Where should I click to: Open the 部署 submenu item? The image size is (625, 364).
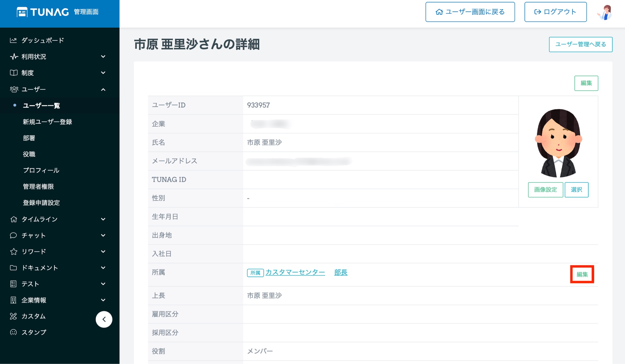pyautogui.click(x=29, y=138)
